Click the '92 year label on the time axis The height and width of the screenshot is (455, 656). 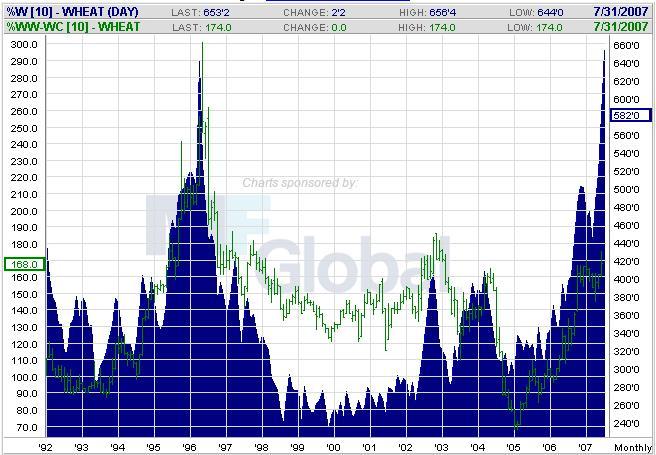(46, 446)
